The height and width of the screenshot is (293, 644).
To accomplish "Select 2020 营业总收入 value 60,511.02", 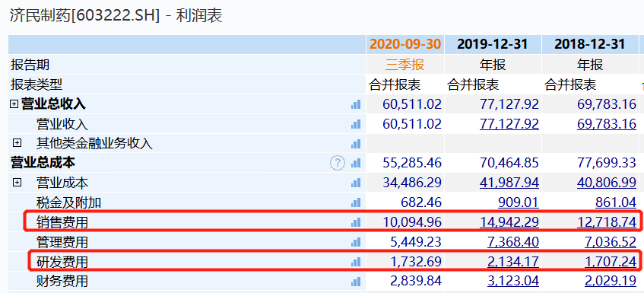I will [412, 104].
